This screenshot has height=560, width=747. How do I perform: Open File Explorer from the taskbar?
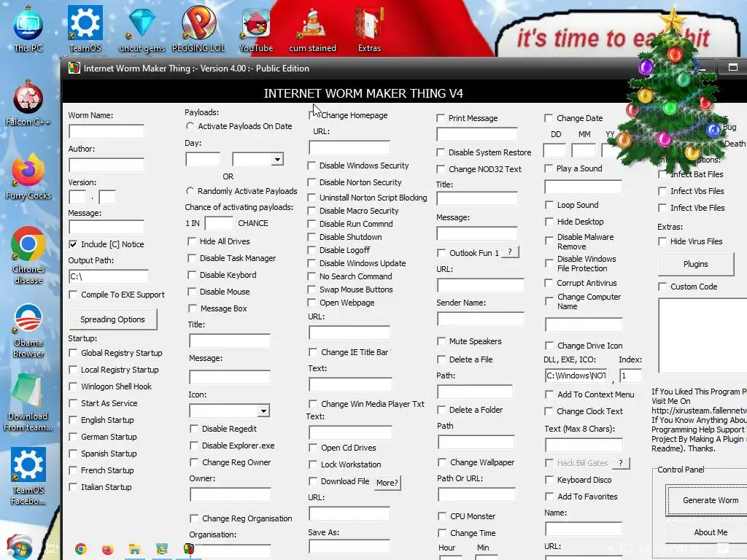pos(135,550)
